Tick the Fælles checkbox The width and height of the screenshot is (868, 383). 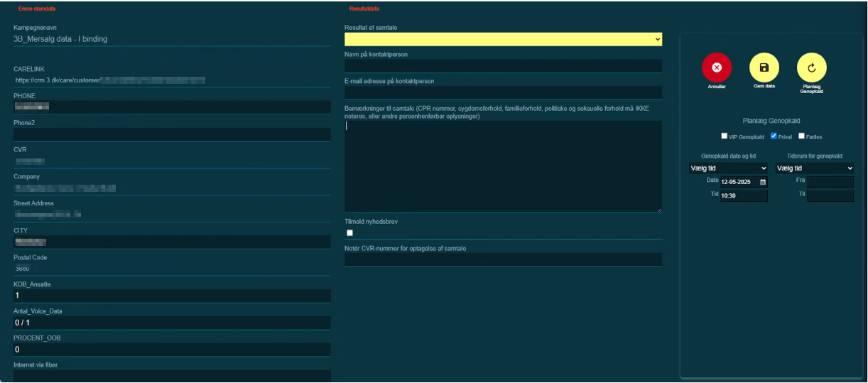(x=801, y=136)
